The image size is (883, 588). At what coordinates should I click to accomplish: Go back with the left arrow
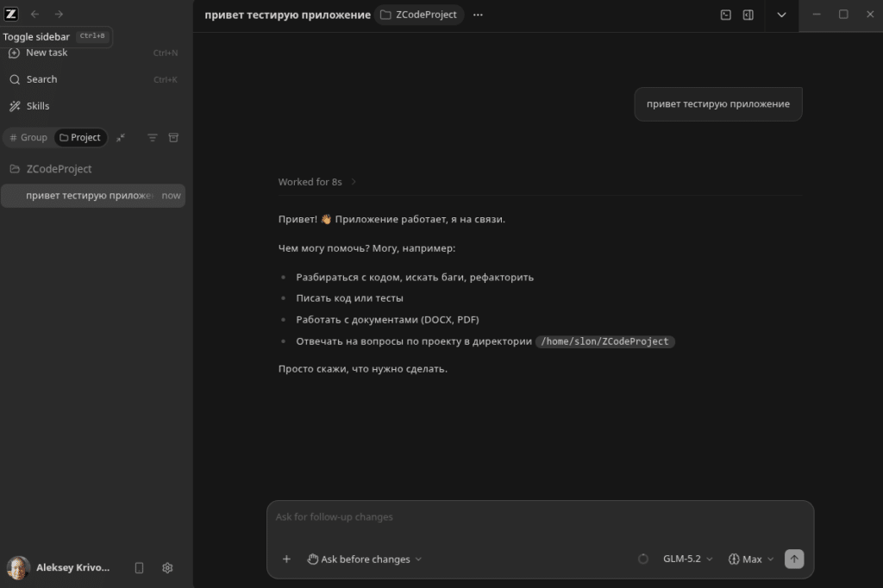point(34,14)
